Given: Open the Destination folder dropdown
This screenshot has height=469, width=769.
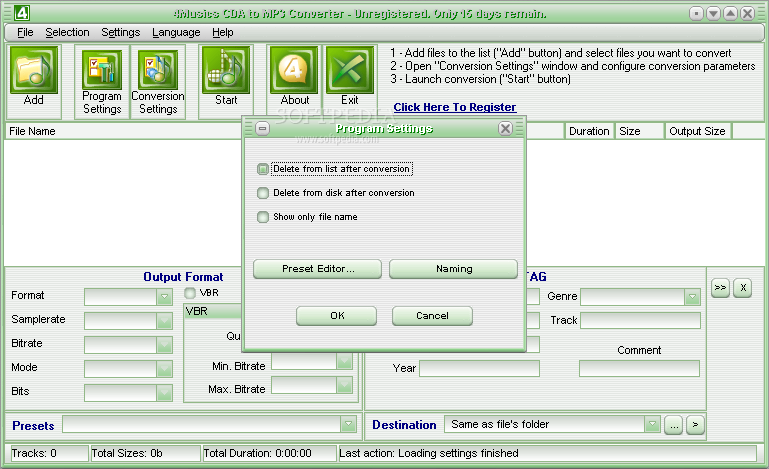Looking at the screenshot, I should [x=652, y=424].
